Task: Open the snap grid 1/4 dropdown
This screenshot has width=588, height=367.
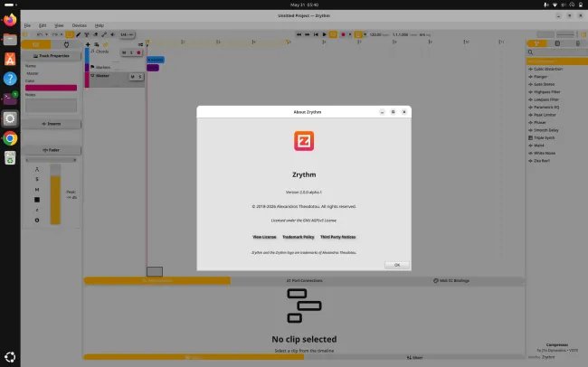Action: [127, 34]
